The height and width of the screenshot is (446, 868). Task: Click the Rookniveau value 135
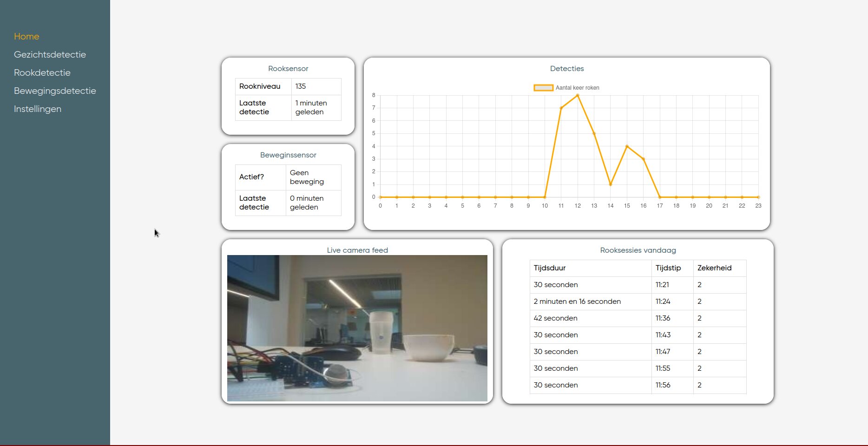coord(301,86)
